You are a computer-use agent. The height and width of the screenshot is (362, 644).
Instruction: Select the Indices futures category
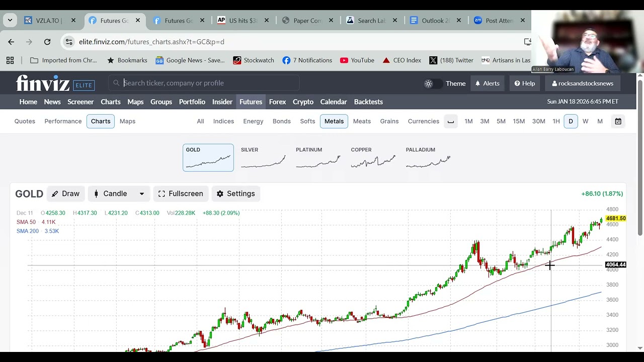(223, 121)
